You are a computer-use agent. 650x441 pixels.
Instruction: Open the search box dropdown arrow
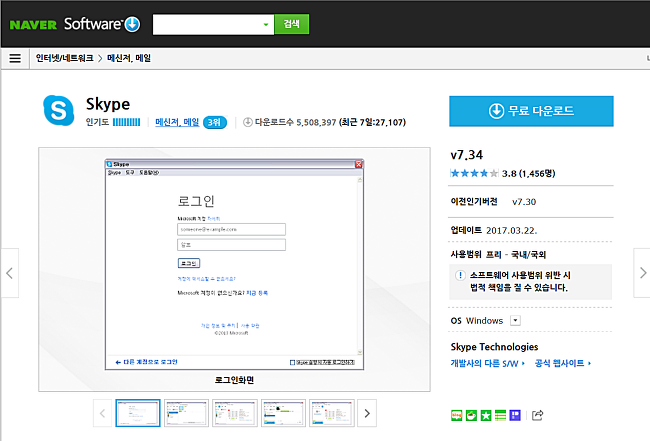tap(266, 25)
